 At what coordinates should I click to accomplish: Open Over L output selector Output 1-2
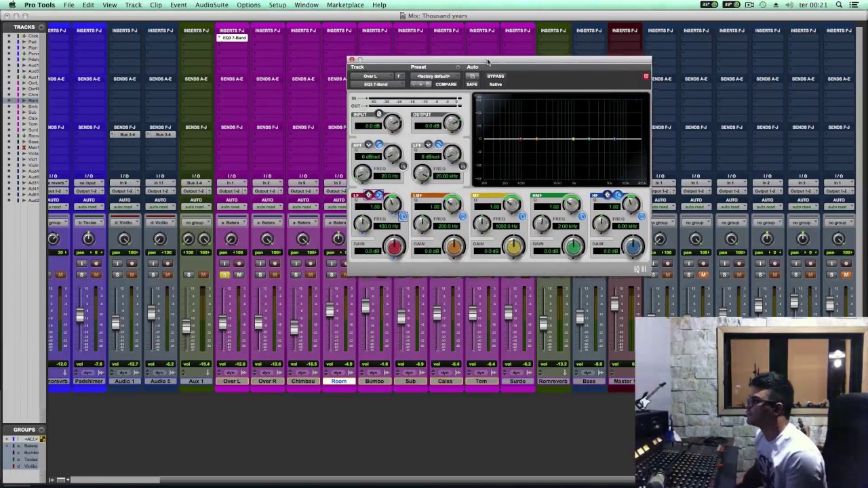point(230,191)
